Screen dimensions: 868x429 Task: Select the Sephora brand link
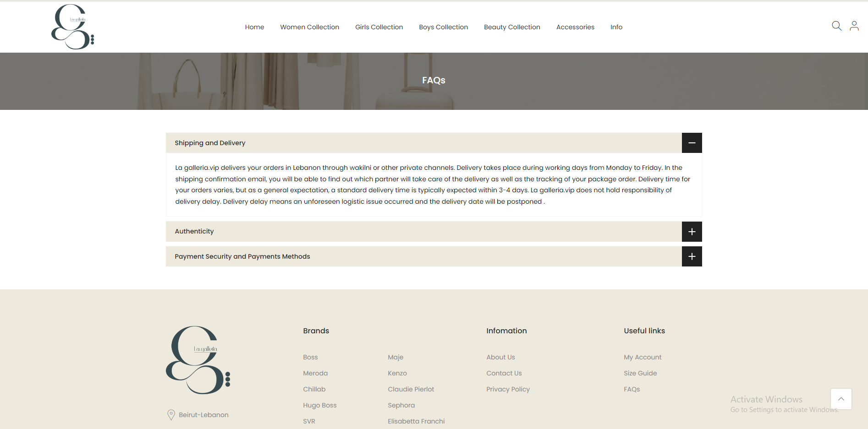point(401,405)
